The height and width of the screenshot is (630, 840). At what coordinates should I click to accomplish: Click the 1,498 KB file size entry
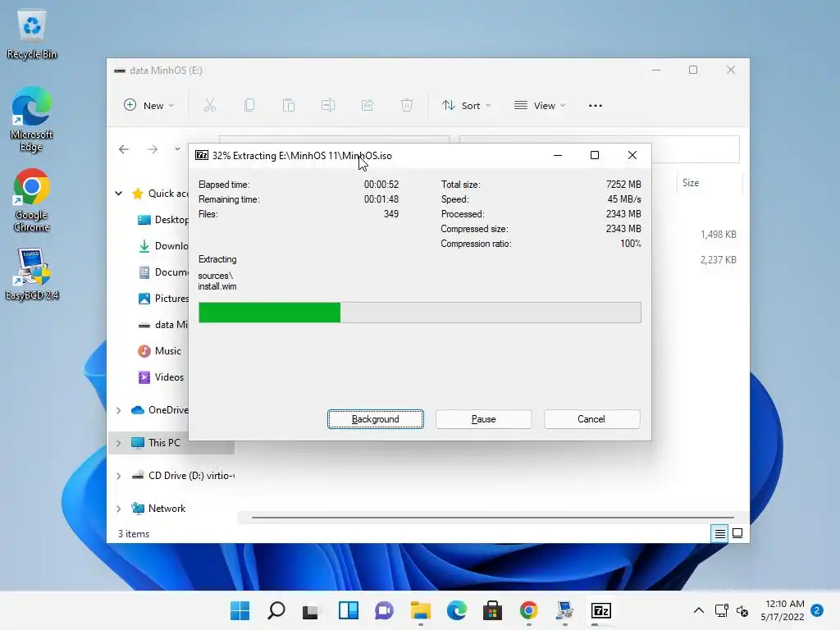coord(718,235)
